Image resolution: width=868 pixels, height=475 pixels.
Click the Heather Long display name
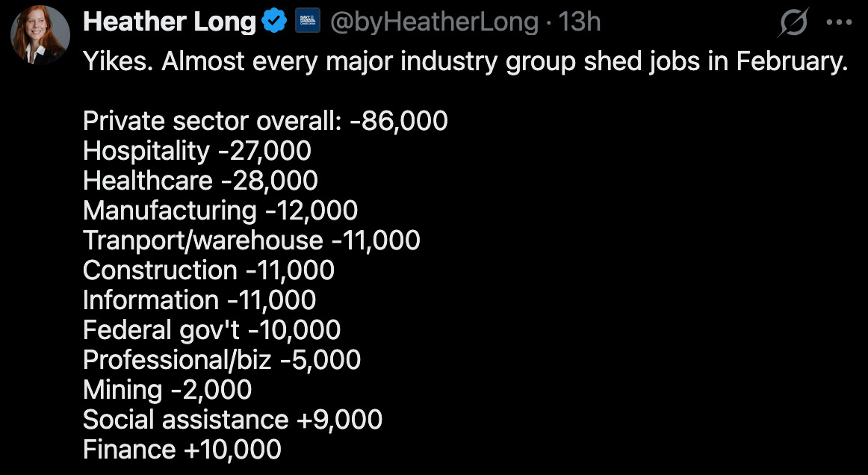(x=170, y=22)
